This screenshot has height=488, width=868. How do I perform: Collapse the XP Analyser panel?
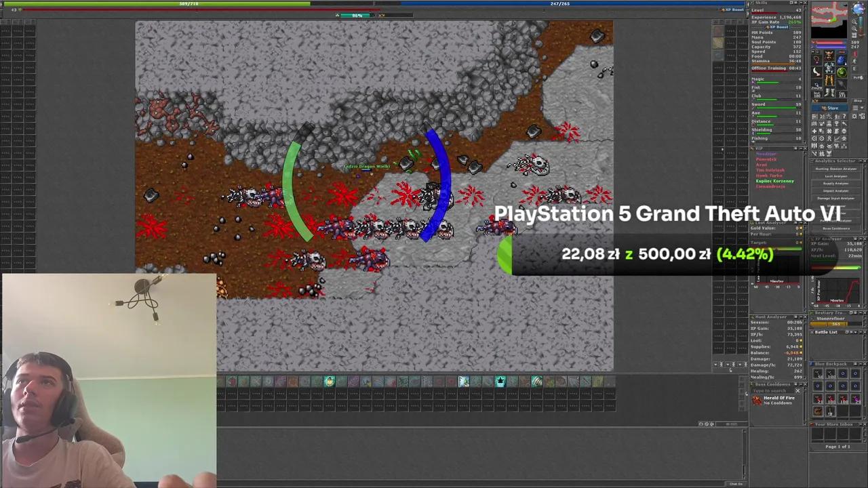[861, 239]
